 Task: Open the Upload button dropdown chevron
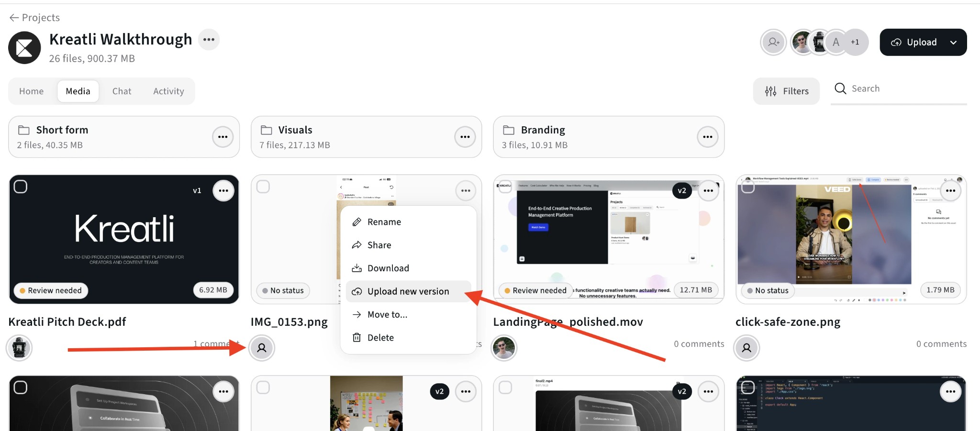click(x=954, y=42)
